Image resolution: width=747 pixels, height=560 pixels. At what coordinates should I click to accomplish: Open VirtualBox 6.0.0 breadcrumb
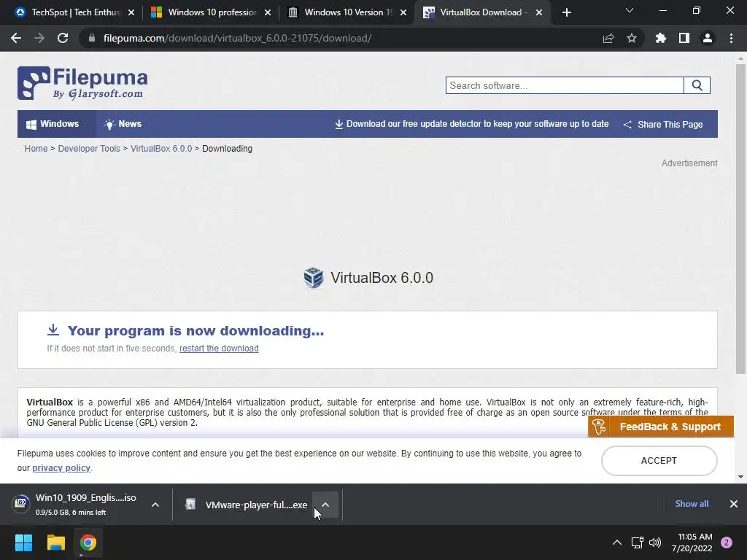(161, 149)
